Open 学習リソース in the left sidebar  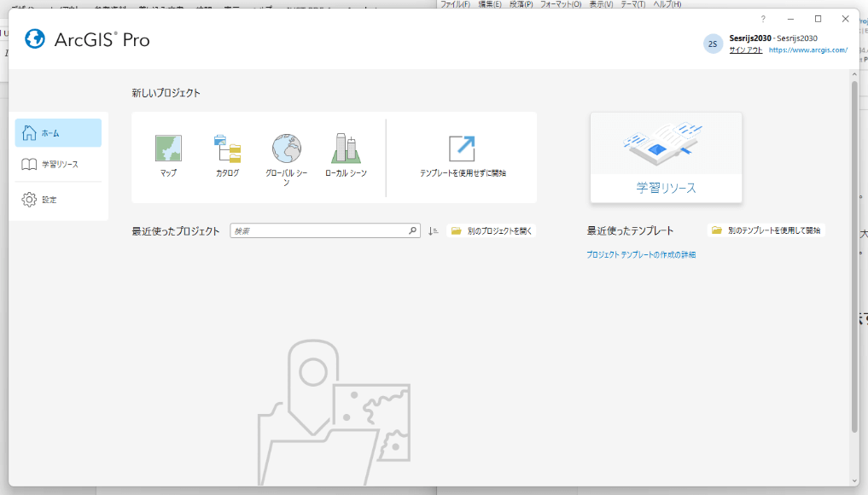(x=58, y=164)
